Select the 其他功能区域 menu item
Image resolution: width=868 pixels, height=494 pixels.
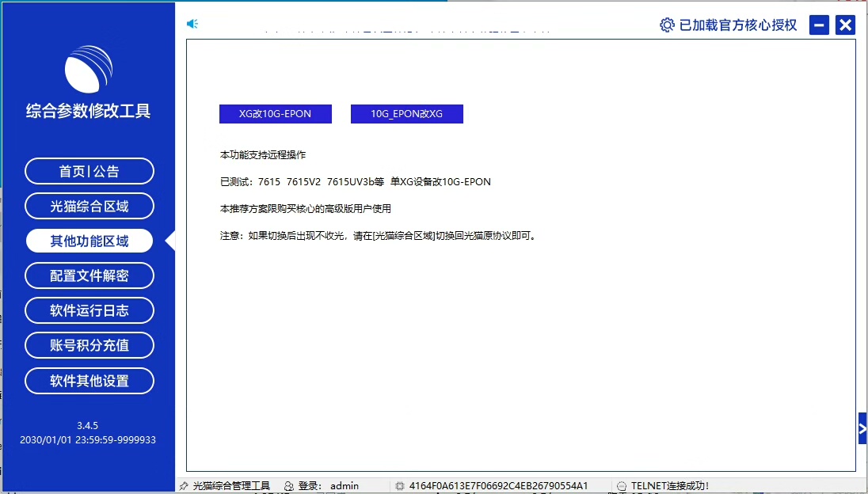click(x=89, y=241)
